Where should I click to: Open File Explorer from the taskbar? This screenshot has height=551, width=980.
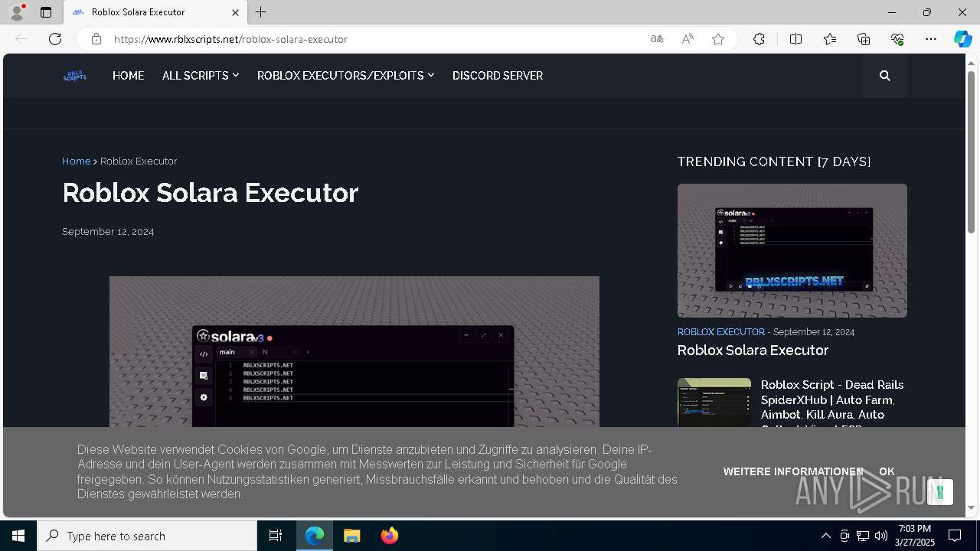click(x=351, y=536)
